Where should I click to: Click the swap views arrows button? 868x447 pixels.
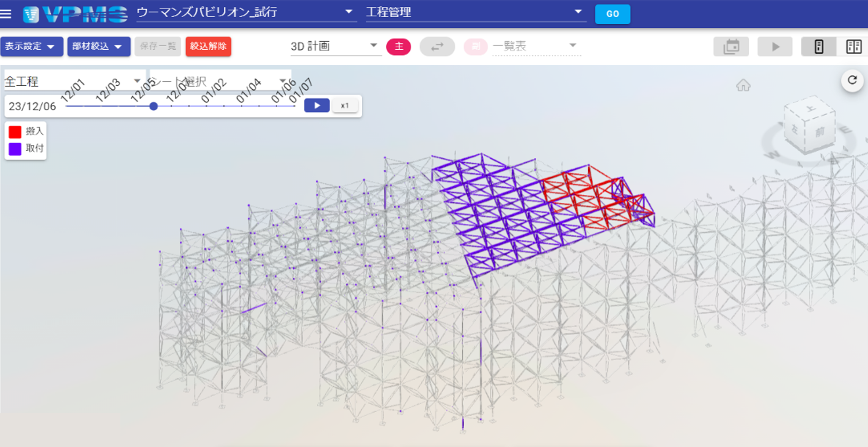pyautogui.click(x=437, y=47)
